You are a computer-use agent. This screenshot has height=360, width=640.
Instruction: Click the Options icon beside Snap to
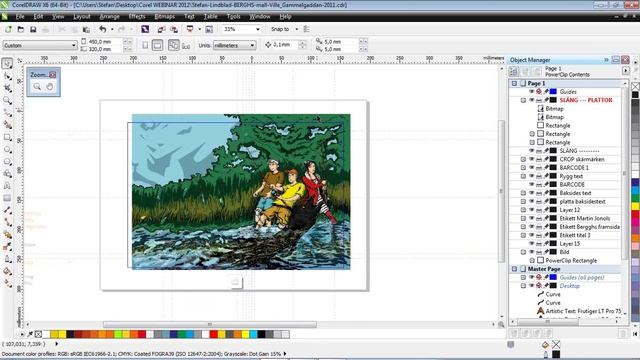[x=306, y=29]
